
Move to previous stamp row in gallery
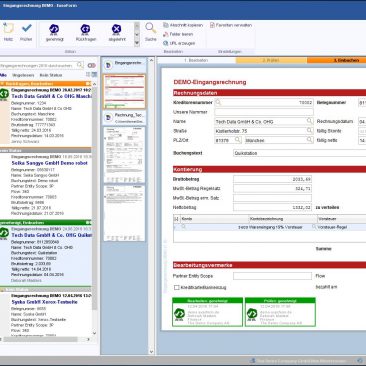(137, 26)
